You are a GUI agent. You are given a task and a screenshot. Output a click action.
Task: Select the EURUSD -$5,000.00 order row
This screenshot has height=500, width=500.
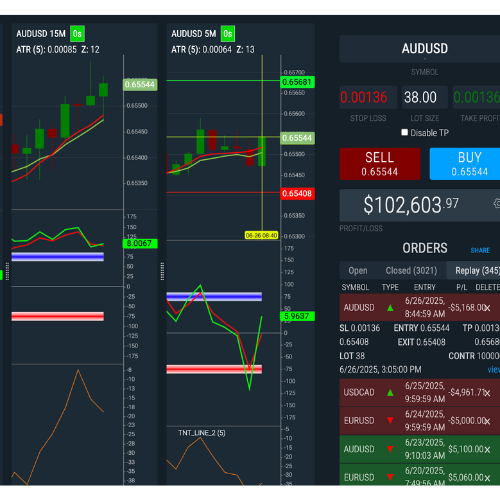pos(420,421)
